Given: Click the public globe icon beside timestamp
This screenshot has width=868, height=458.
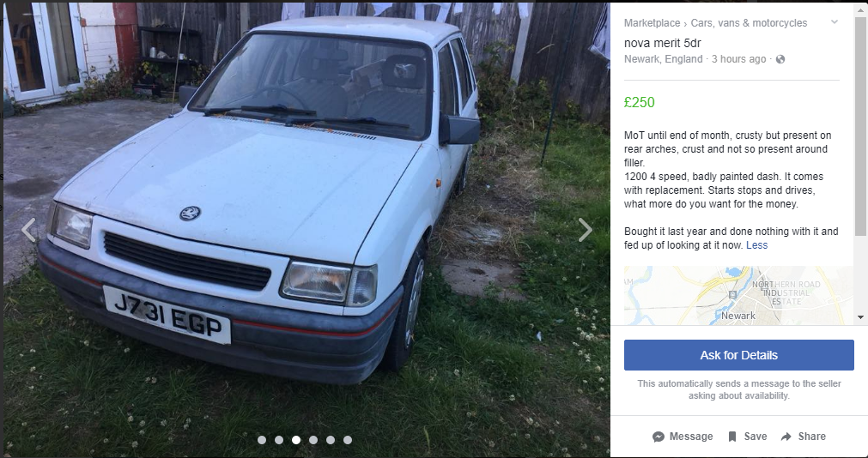Looking at the screenshot, I should (780, 59).
